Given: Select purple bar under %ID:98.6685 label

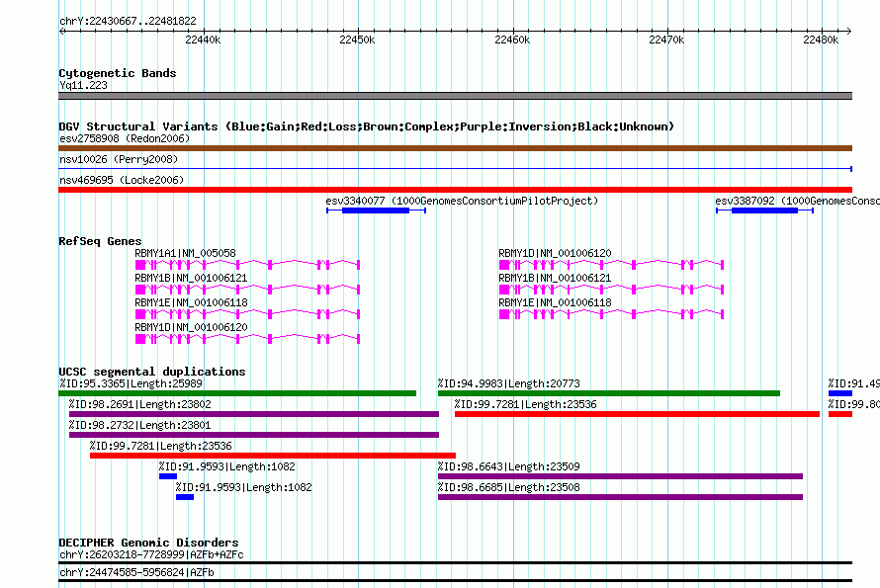Looking at the screenshot, I should [620, 497].
